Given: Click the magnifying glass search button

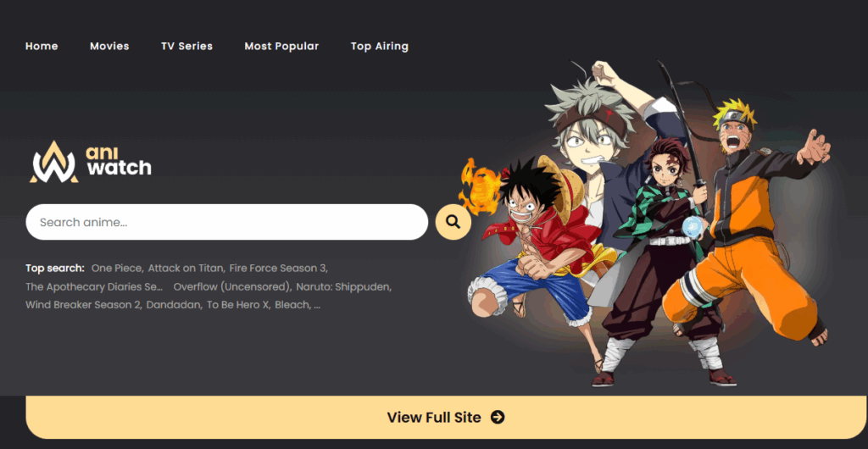Looking at the screenshot, I should (x=453, y=222).
